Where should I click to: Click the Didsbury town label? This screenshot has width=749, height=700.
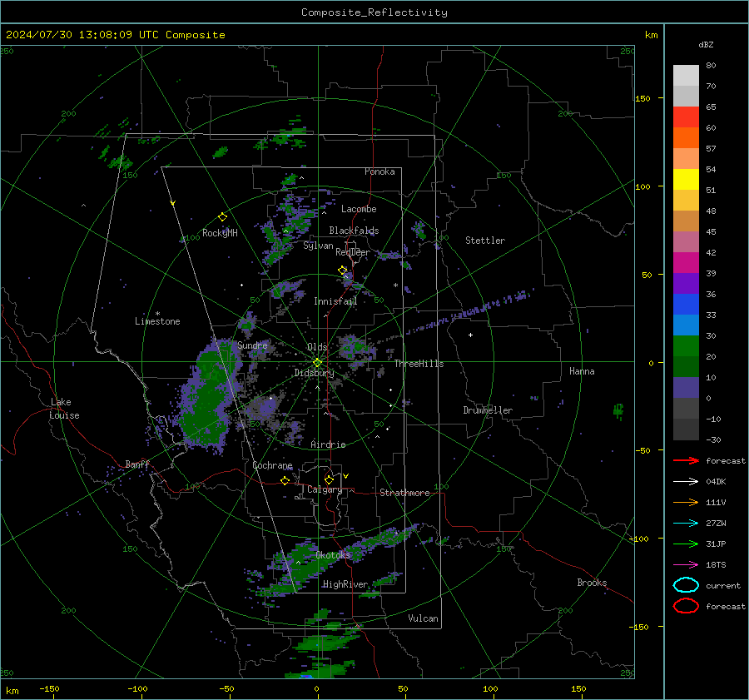(x=314, y=373)
